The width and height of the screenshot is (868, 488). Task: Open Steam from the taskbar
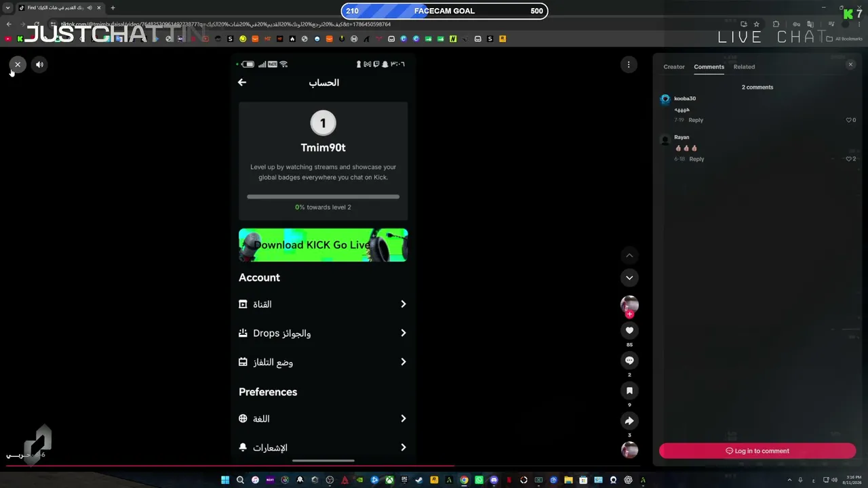coord(419,480)
